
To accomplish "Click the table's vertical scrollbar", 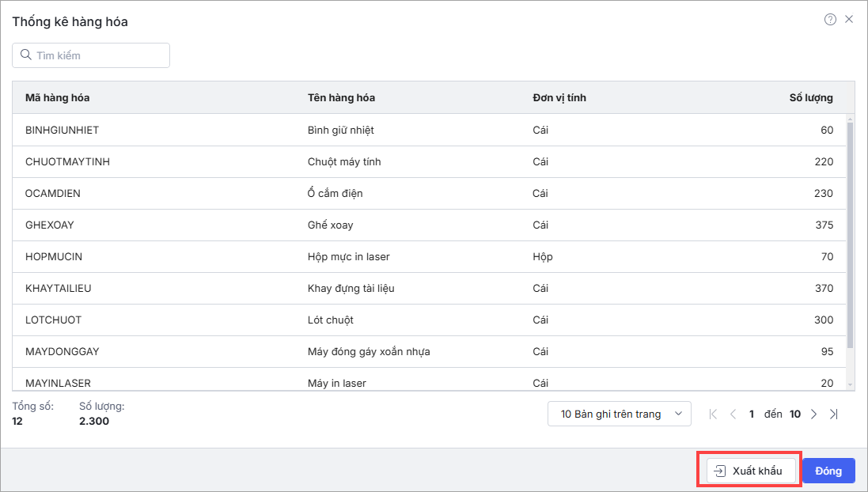I will [x=851, y=237].
